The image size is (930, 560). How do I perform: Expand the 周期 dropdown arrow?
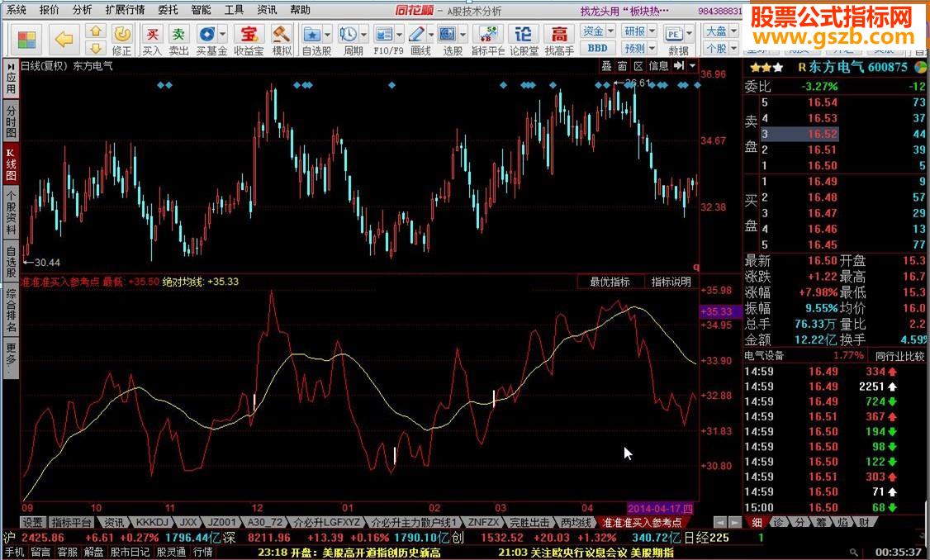pyautogui.click(x=363, y=34)
